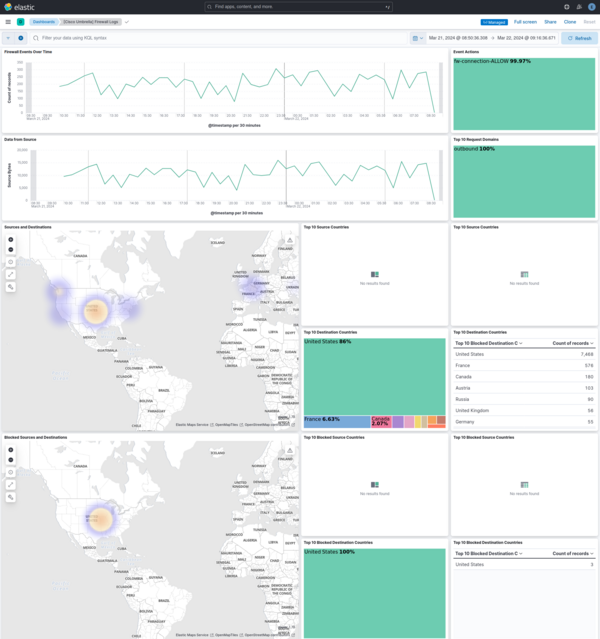The height and width of the screenshot is (639, 600).
Task: Click the user avatar in top right
Action: (592, 7)
